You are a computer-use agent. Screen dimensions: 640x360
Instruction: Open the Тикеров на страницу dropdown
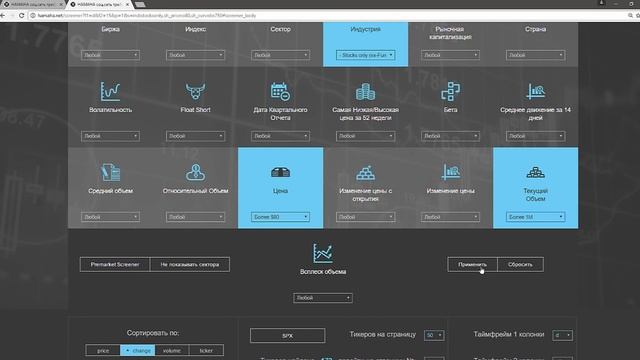tap(434, 335)
